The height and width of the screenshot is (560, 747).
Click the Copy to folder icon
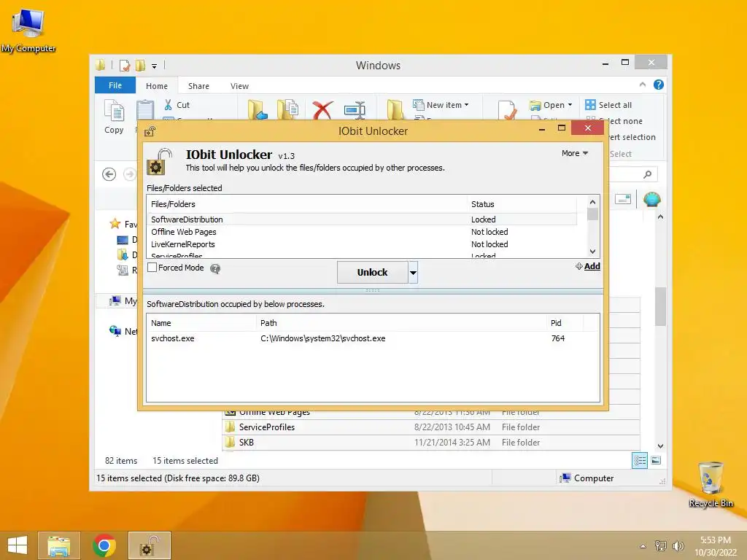(x=287, y=110)
